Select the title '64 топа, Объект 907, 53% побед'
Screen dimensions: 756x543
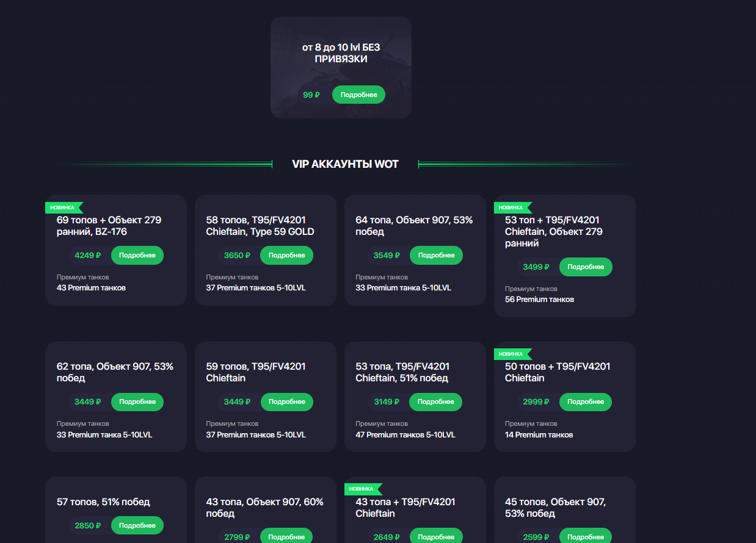click(x=414, y=226)
